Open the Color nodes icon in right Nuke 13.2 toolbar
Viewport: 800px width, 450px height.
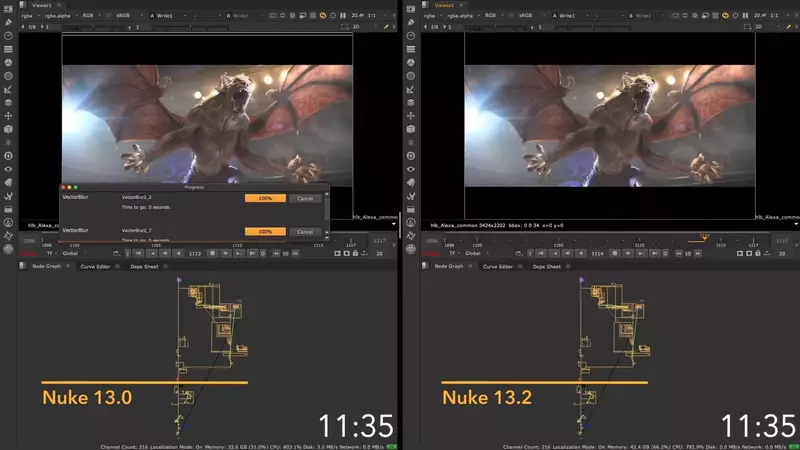(x=411, y=63)
